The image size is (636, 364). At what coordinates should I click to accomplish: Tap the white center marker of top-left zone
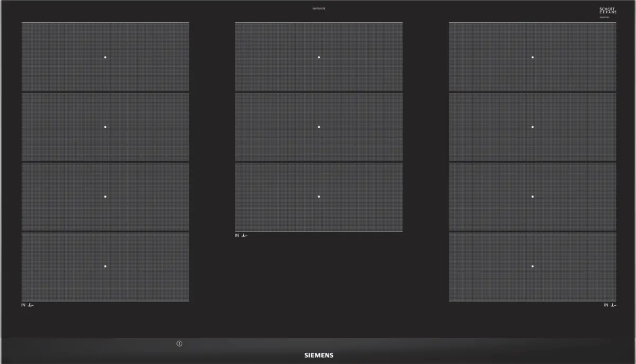[x=105, y=57]
